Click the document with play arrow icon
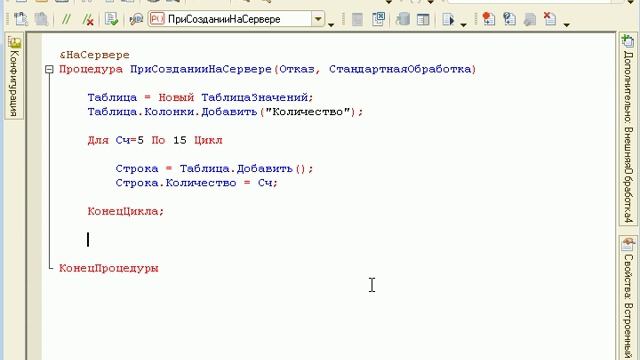 (x=448, y=19)
